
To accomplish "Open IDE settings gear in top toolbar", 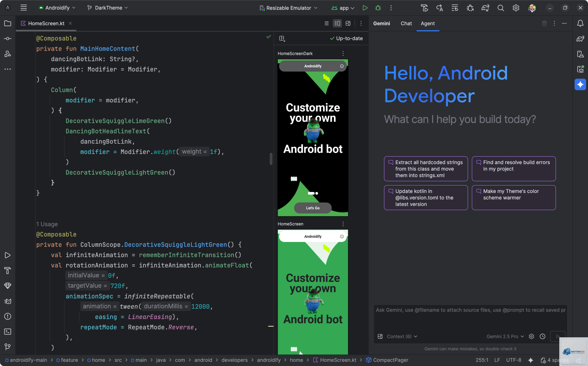I will (516, 8).
